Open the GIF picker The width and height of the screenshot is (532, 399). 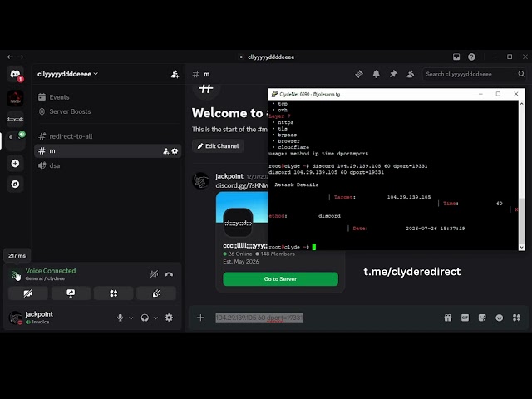coord(465,318)
